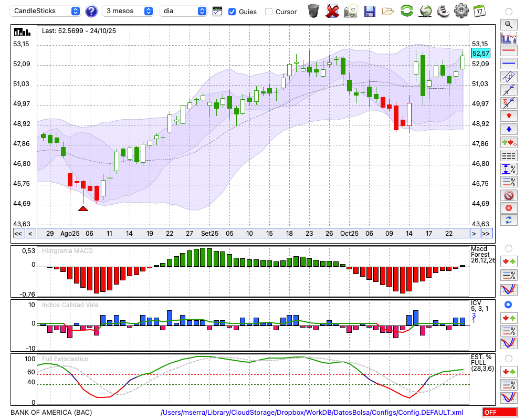Image resolution: width=525 pixels, height=420 pixels.
Task: Expand the dia interval dropdown
Action: [x=184, y=11]
